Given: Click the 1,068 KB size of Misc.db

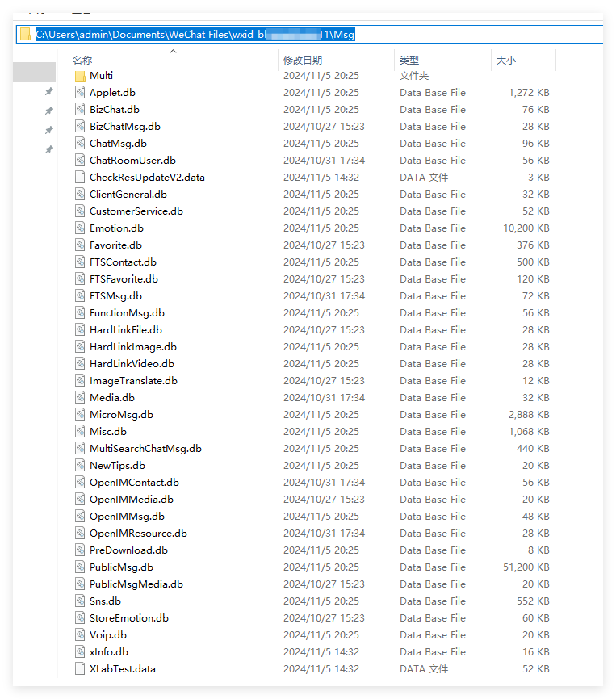Looking at the screenshot, I should point(529,432).
